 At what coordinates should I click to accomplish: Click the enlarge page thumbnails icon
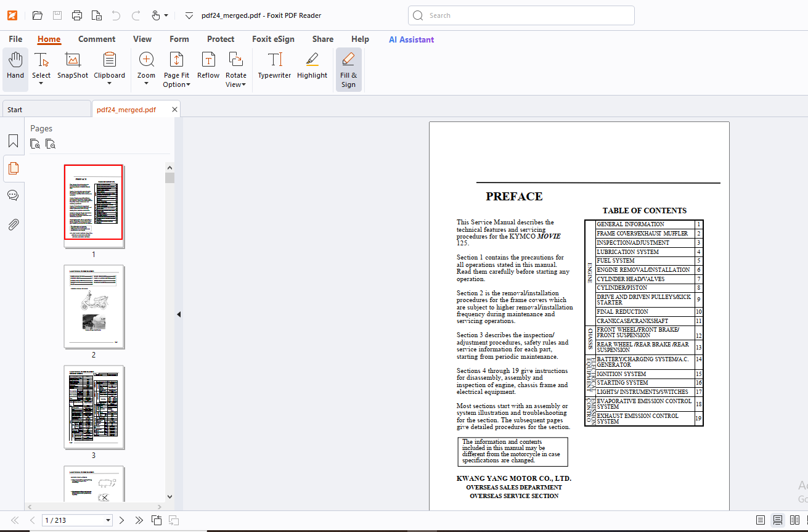(36, 144)
